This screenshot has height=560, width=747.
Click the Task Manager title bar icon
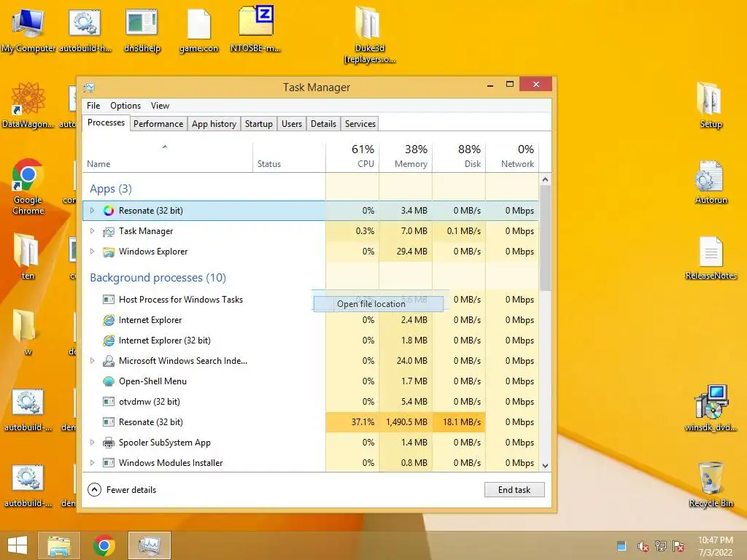point(89,87)
